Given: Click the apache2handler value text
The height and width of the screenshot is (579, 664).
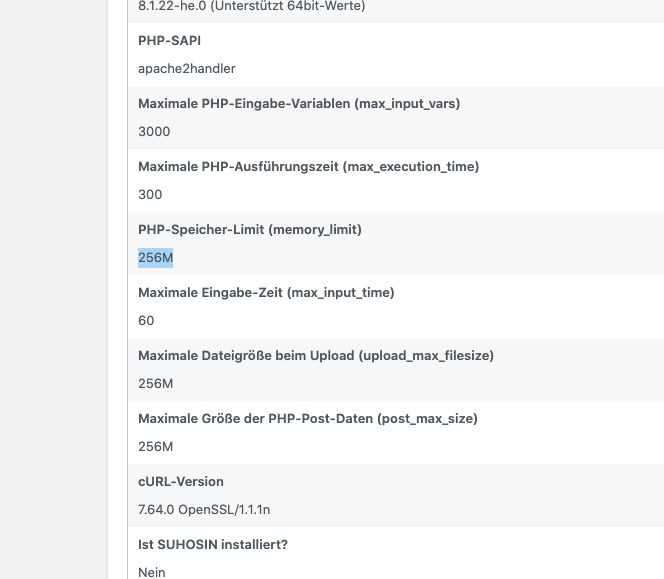Looking at the screenshot, I should [x=187, y=69].
